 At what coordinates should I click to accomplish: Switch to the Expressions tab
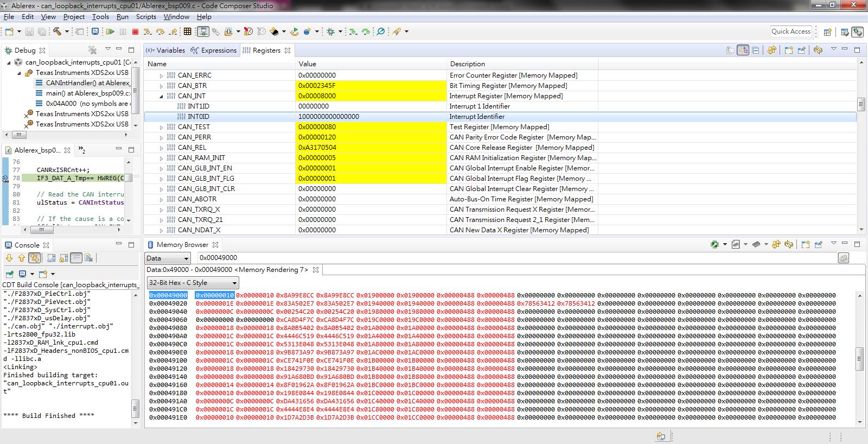[x=213, y=50]
